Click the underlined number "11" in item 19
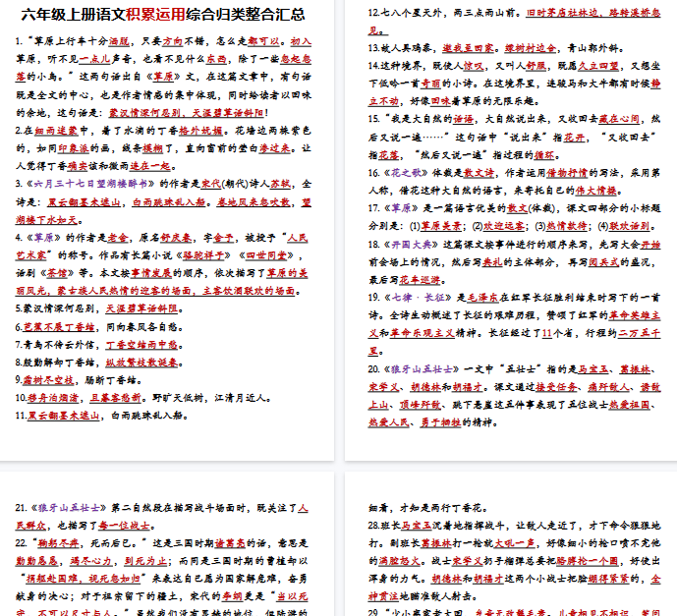Image resolution: width=677 pixels, height=616 pixels. point(547,334)
